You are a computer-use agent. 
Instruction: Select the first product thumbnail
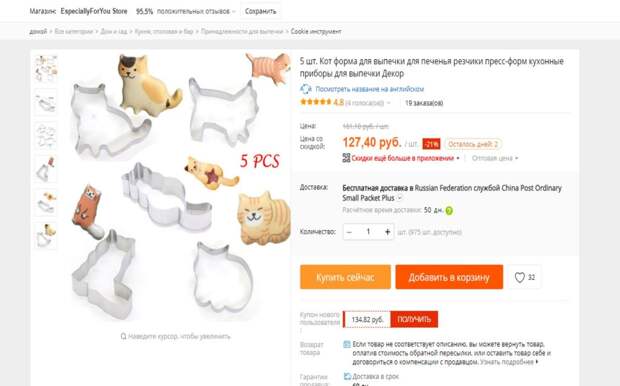[x=45, y=69]
